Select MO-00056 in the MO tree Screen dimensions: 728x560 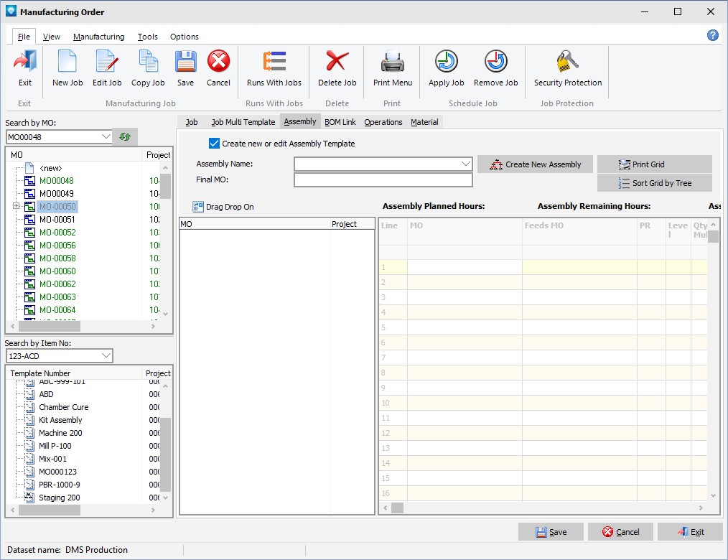point(57,245)
